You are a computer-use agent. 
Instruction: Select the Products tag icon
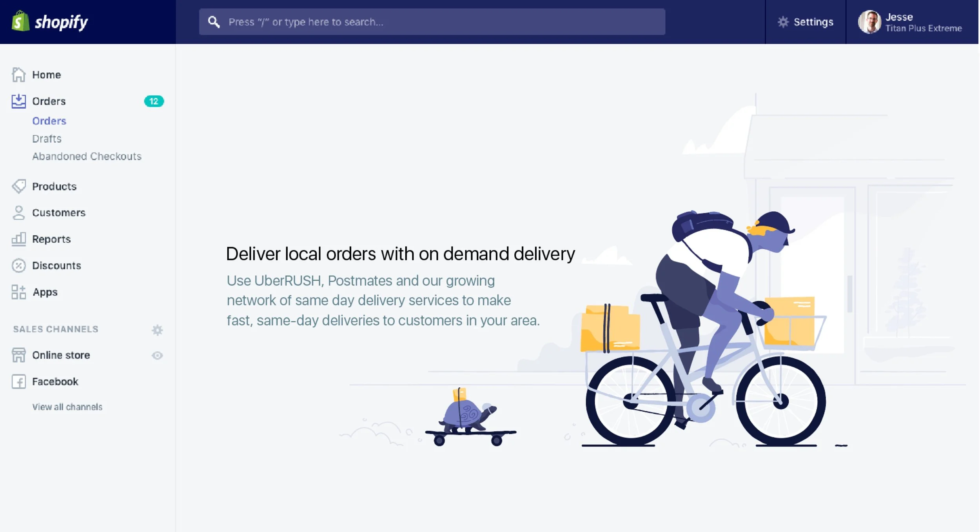tap(18, 186)
